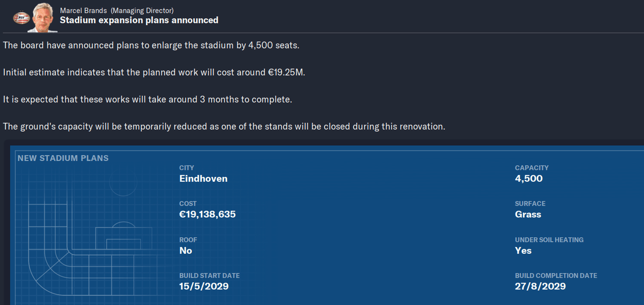Screen dimensions: 644x305
Task: Click the Under Soil Heating 'Yes' value
Action: pos(523,251)
